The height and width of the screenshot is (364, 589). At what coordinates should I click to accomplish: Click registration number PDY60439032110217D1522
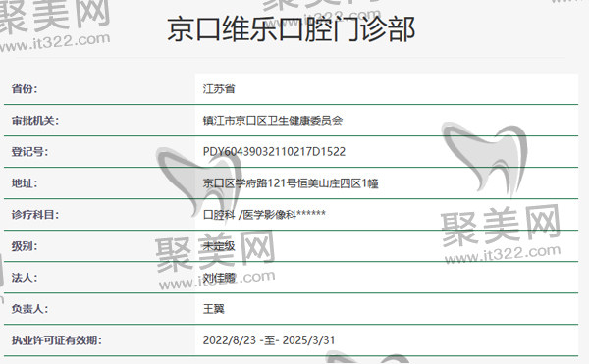[274, 152]
